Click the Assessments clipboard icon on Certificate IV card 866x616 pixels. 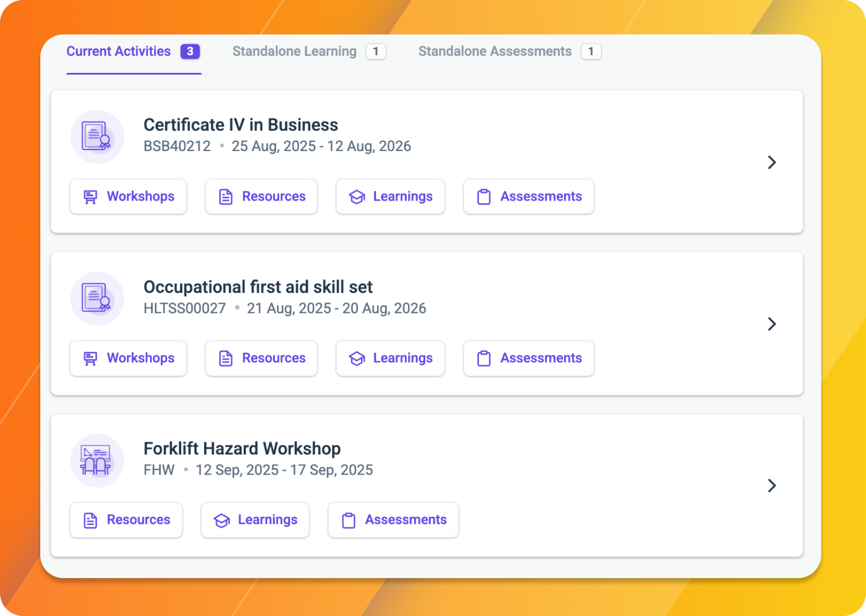pyautogui.click(x=485, y=197)
